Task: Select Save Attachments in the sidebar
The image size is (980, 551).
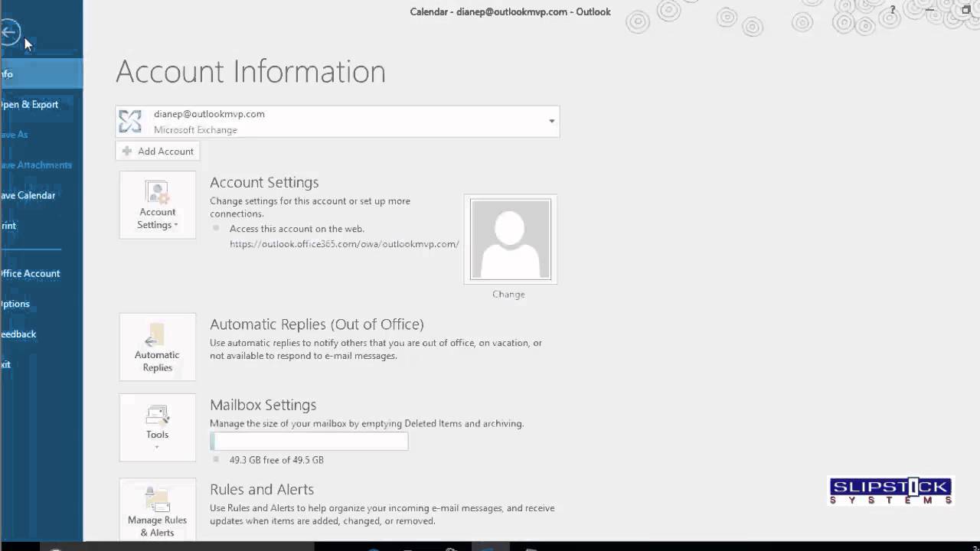Action: tap(41, 165)
